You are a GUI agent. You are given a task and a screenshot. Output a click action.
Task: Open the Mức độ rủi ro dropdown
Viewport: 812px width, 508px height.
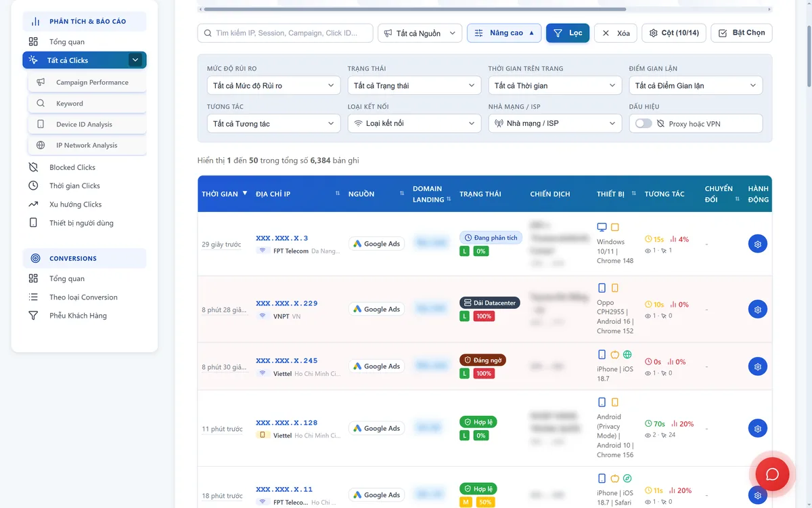tap(273, 85)
